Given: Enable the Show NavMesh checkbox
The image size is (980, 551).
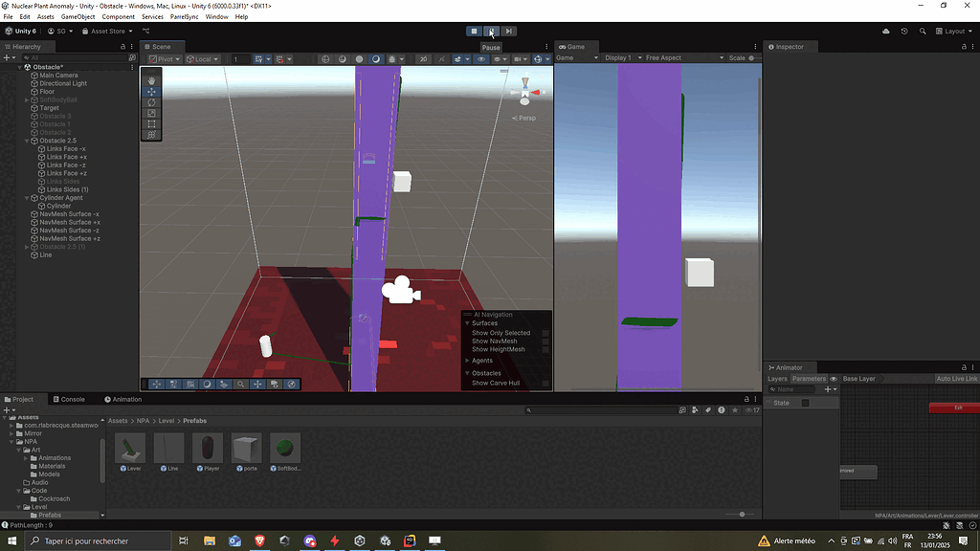Looking at the screenshot, I should click(x=546, y=341).
